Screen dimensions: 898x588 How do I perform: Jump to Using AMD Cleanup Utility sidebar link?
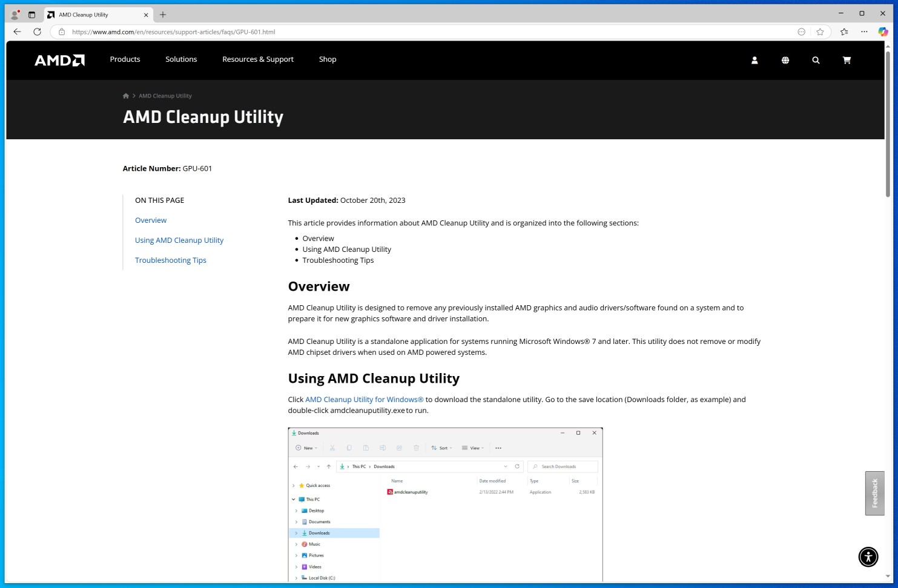coord(179,240)
